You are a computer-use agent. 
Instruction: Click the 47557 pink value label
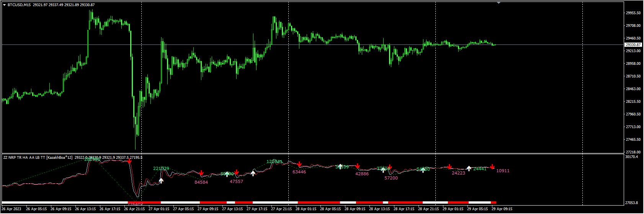pos(237,181)
